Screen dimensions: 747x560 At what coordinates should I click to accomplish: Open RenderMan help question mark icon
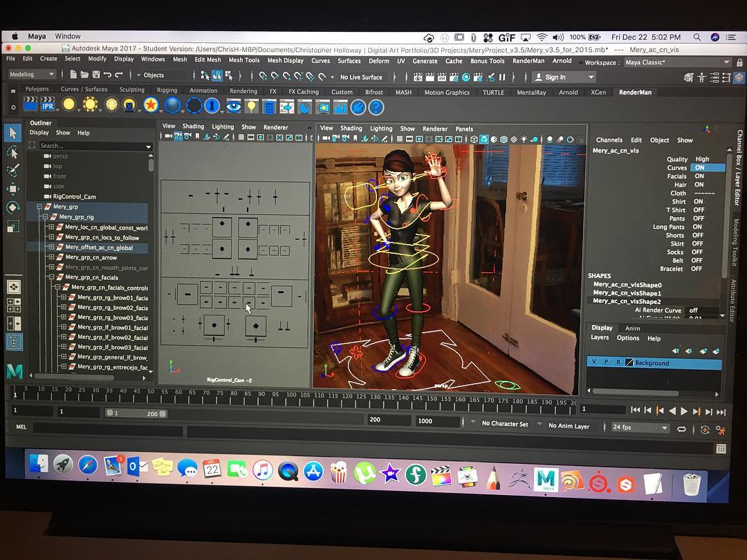[x=376, y=107]
